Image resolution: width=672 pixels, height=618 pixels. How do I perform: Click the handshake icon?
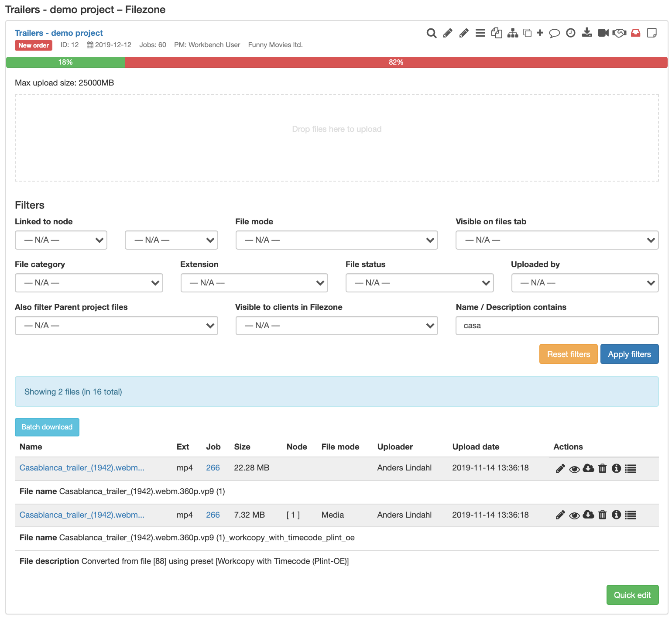click(x=619, y=33)
